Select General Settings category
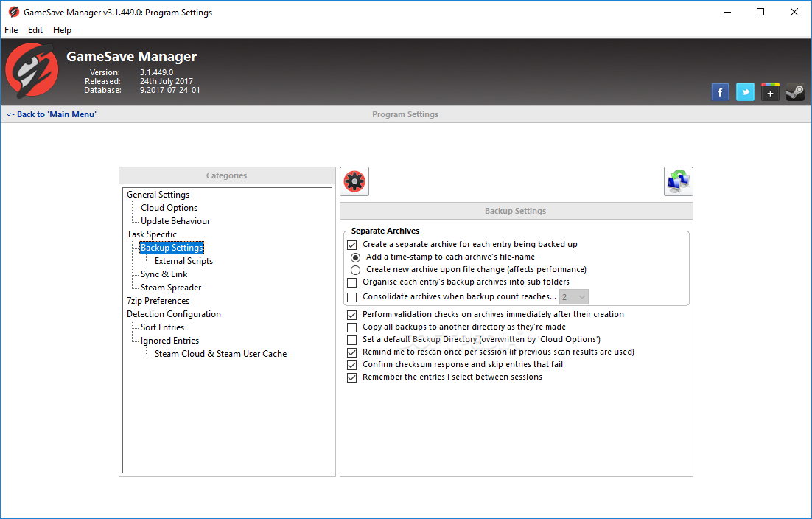812x519 pixels. pyautogui.click(x=158, y=194)
